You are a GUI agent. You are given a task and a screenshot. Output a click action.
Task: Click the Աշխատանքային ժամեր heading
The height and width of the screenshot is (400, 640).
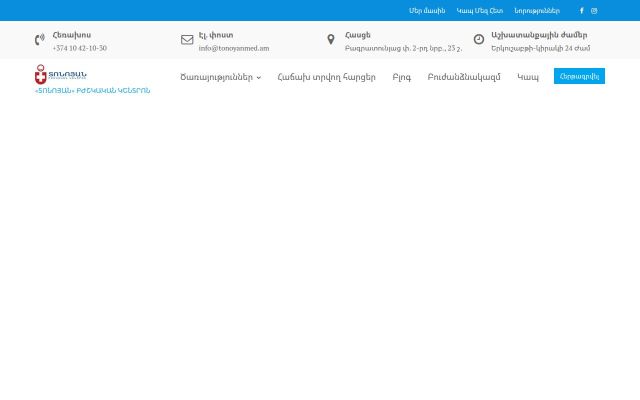point(539,35)
